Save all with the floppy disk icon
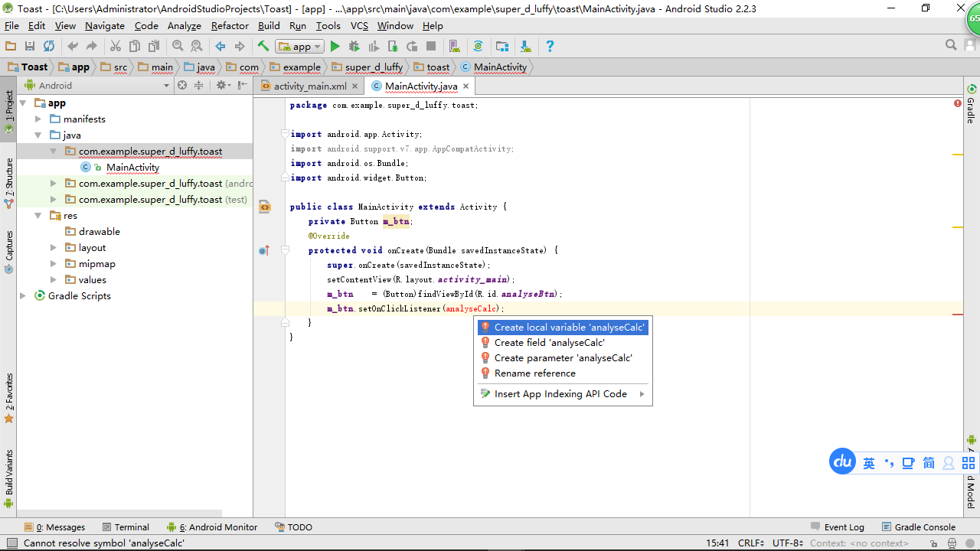Screen dimensions: 980x551 point(30,46)
